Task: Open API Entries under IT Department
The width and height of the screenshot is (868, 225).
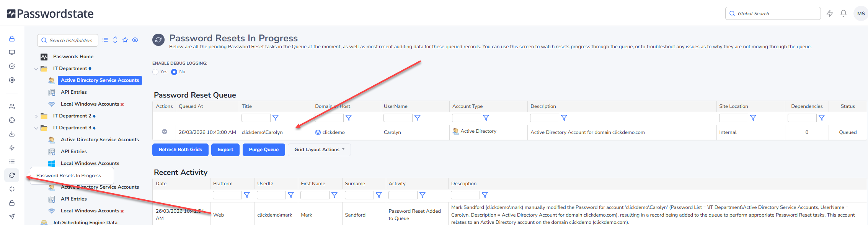Action: pos(73,92)
